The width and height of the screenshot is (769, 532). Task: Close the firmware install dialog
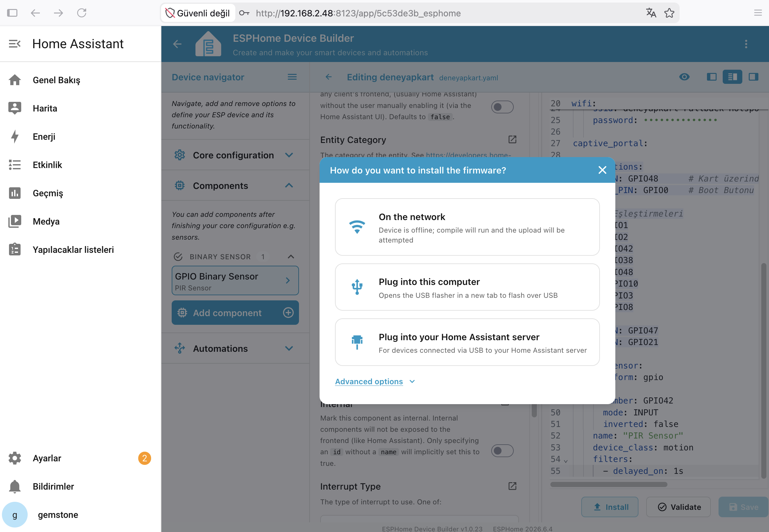[602, 170]
